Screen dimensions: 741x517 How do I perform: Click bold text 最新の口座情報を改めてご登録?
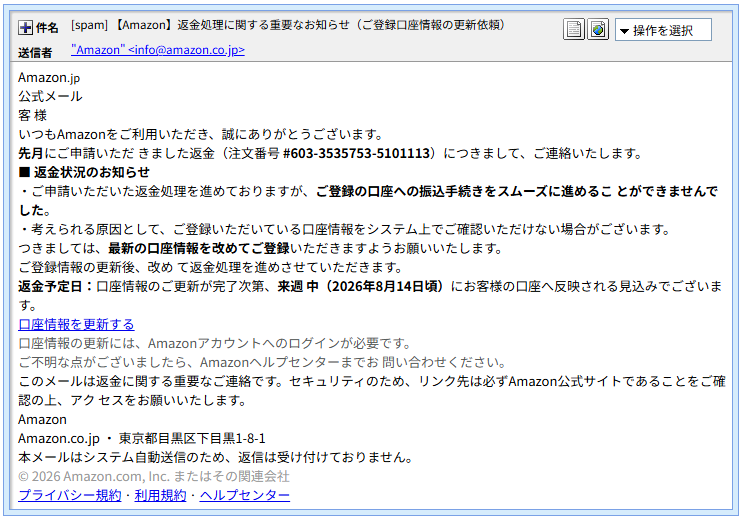click(199, 248)
